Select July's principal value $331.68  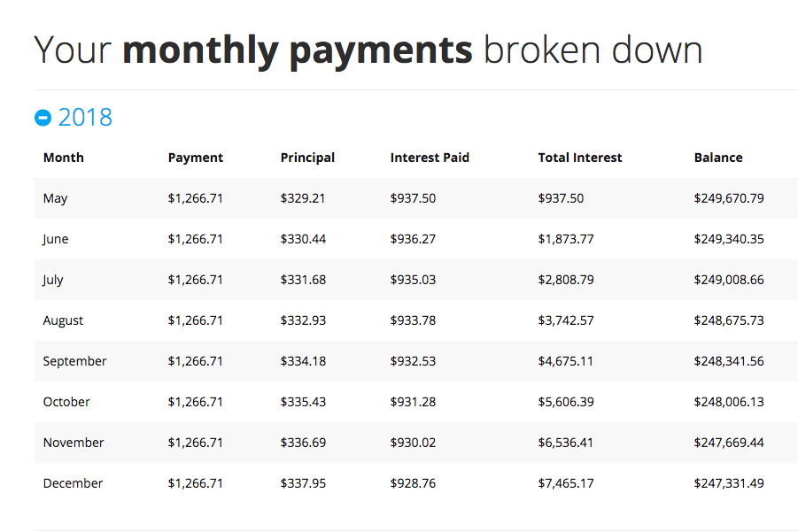point(303,280)
